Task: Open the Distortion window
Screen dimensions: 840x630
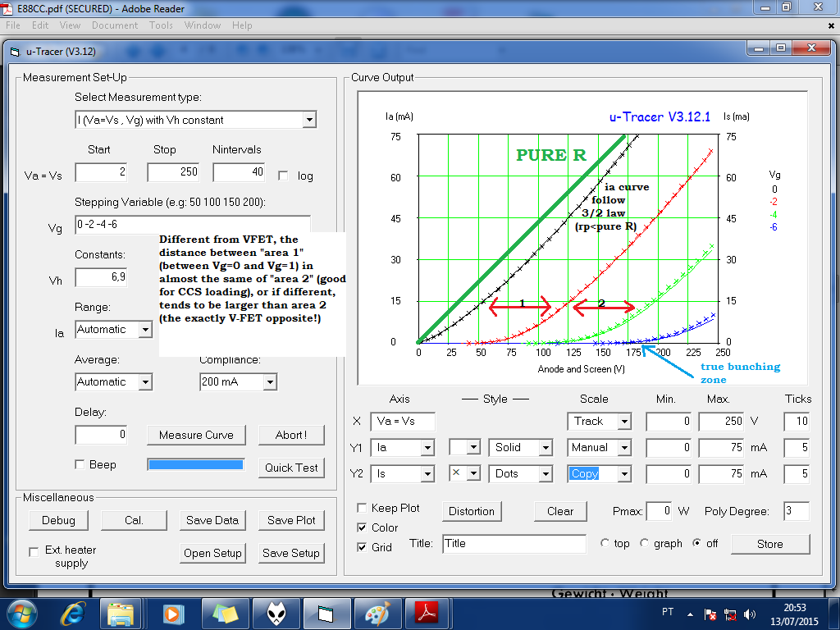Action: (472, 511)
